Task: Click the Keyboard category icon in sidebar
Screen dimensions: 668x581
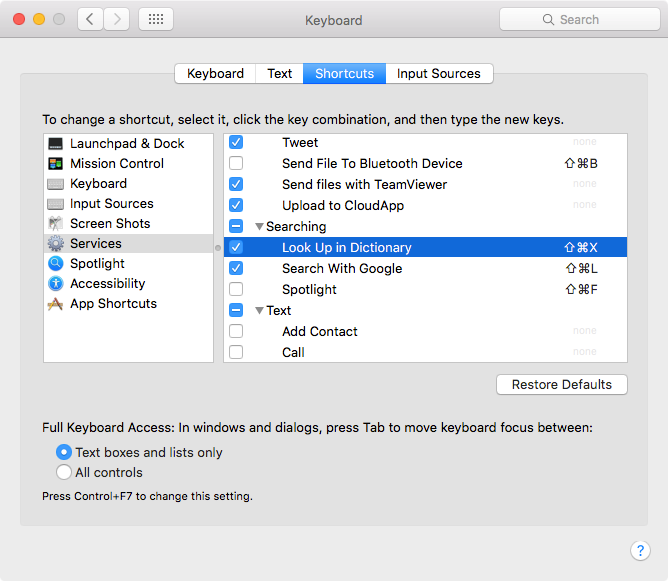Action: coord(55,184)
